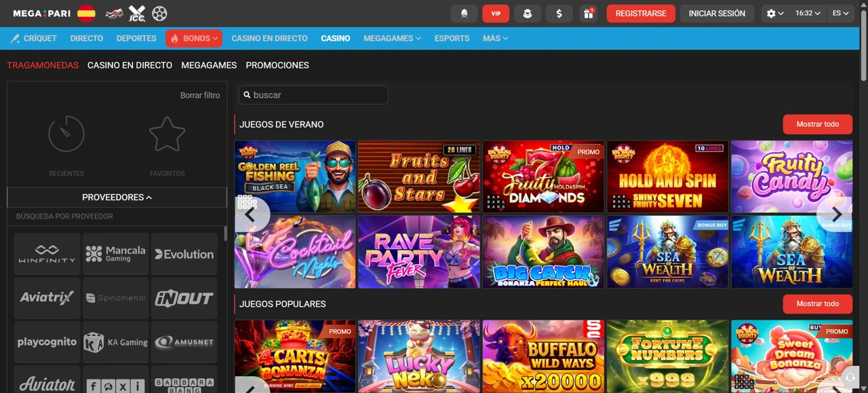Filter by Amusnet provider
Image resolution: width=868 pixels, height=393 pixels.
point(184,342)
